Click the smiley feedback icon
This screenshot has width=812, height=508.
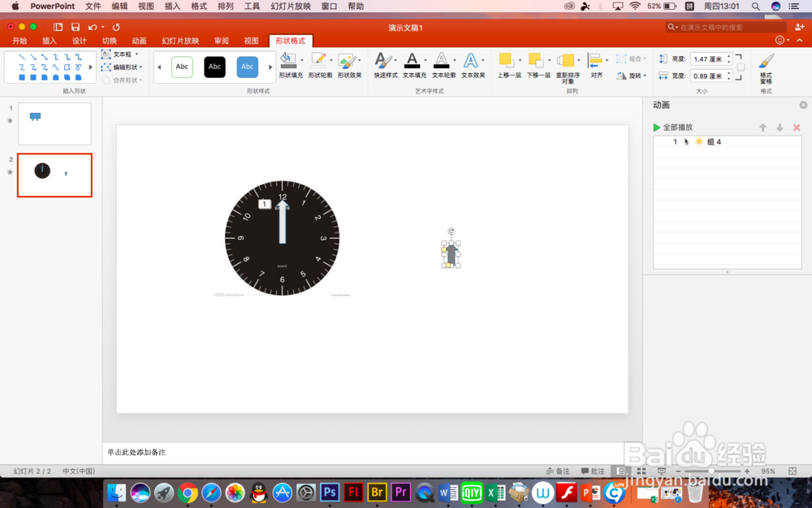(780, 40)
